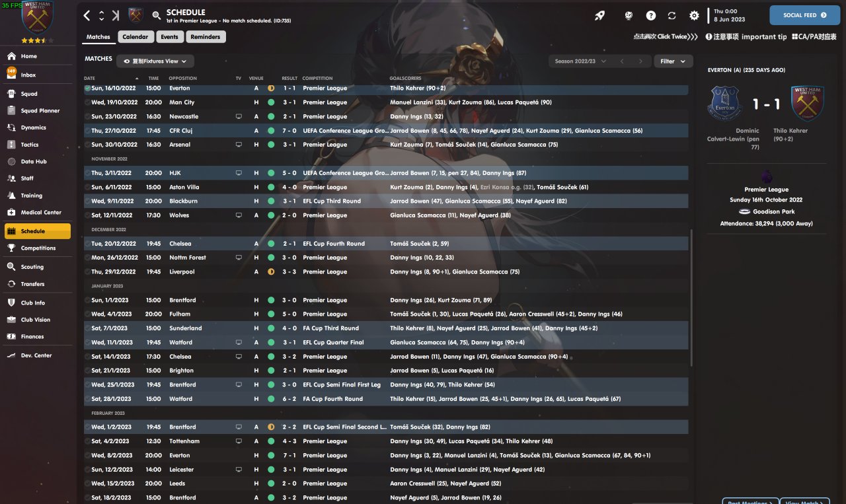Image resolution: width=846 pixels, height=504 pixels.
Task: Go back with the top-bar left arrow
Action: (87, 15)
